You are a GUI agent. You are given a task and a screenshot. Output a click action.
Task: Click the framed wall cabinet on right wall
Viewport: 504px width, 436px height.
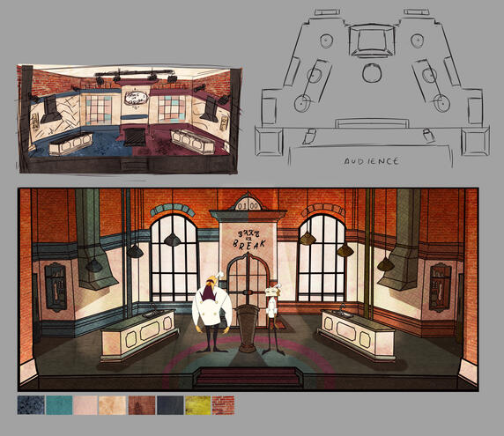point(440,287)
